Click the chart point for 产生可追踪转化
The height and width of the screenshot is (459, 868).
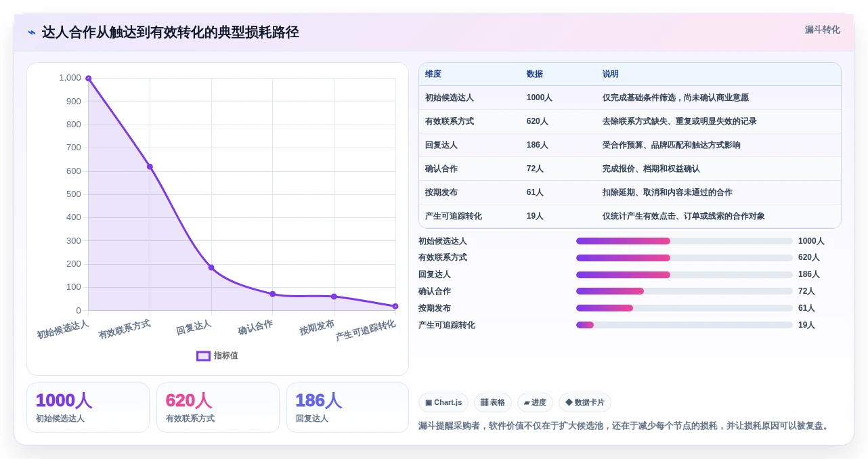click(395, 306)
